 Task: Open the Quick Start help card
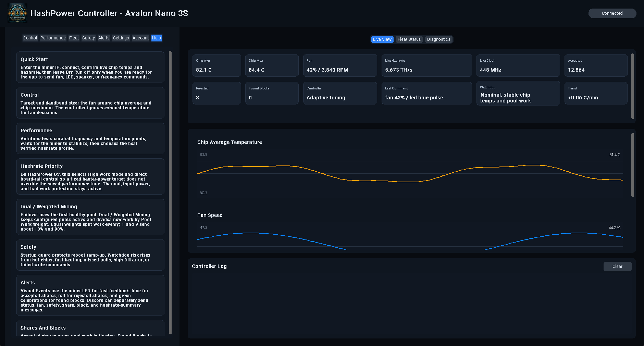coord(90,67)
